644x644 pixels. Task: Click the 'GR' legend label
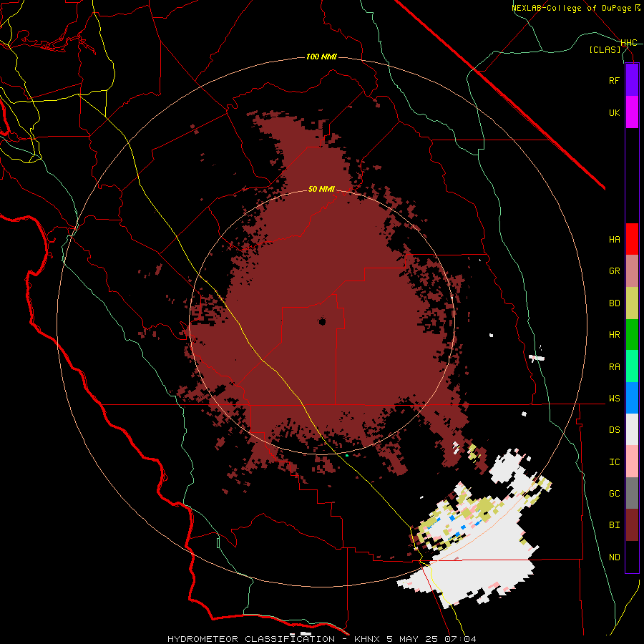(x=614, y=271)
